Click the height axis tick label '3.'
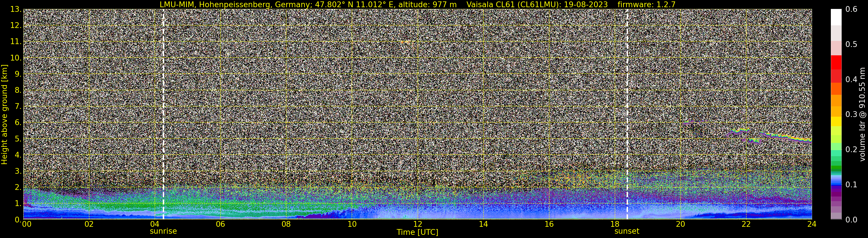This screenshot has width=868, height=238. pos(18,171)
